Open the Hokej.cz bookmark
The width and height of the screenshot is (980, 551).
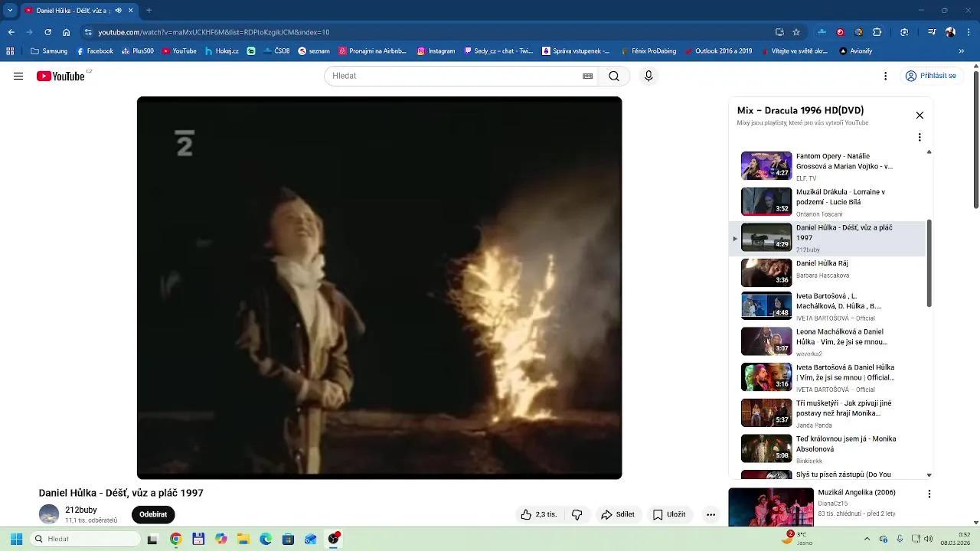(222, 51)
